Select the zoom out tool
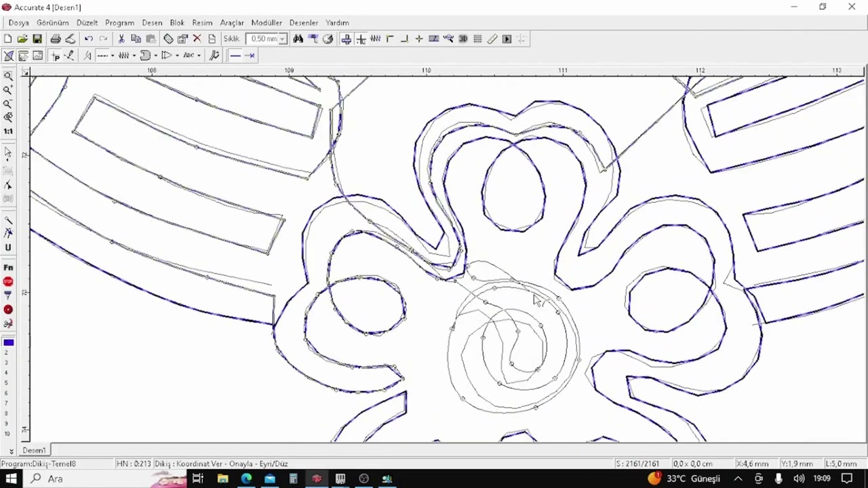This screenshot has width=868, height=488. (x=8, y=104)
